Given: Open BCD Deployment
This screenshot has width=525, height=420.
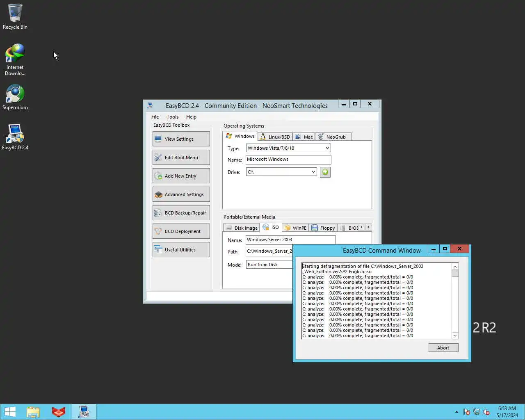Looking at the screenshot, I should click(181, 231).
